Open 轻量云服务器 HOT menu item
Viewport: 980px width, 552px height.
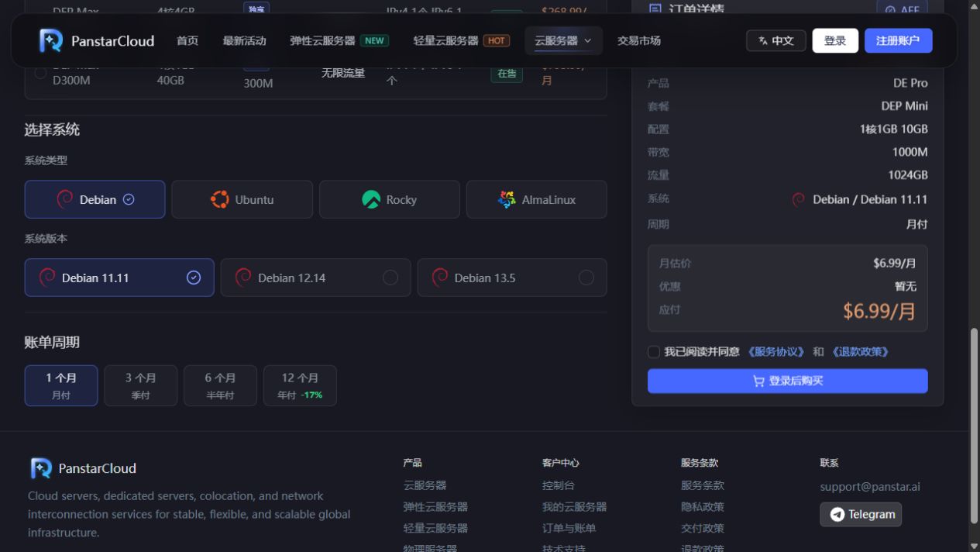click(462, 40)
